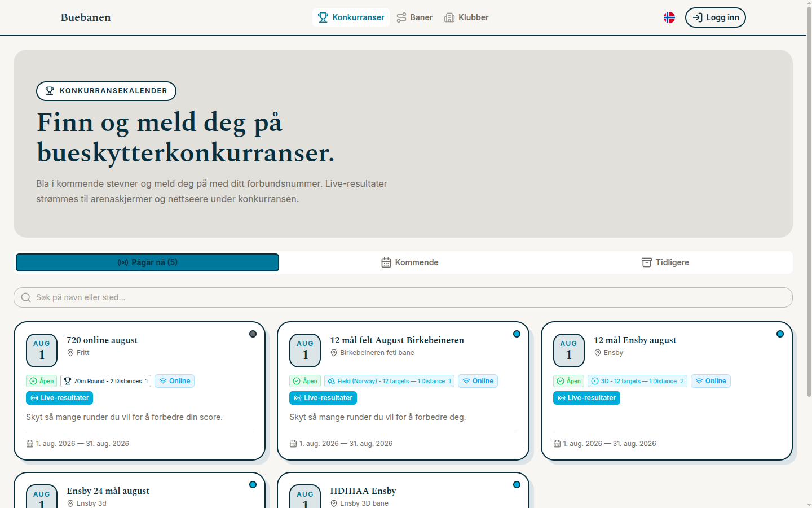Screen dimensions: 812x508
Task: Click the building icon beside Klubber
Action: tap(449, 17)
